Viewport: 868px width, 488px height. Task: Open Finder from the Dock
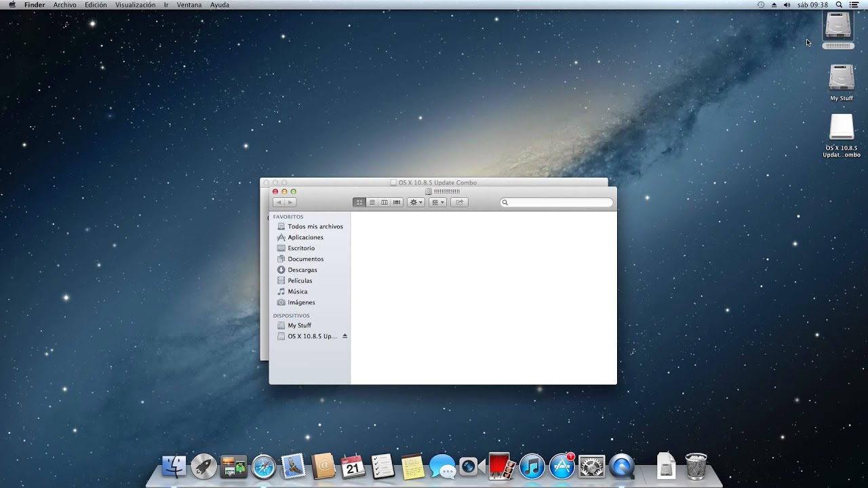(x=174, y=466)
